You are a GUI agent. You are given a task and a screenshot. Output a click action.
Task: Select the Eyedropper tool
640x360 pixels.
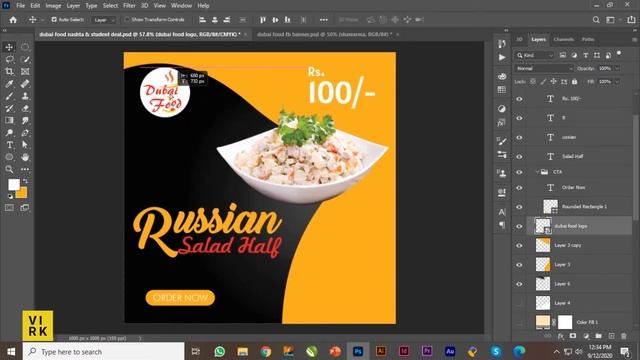[9, 84]
